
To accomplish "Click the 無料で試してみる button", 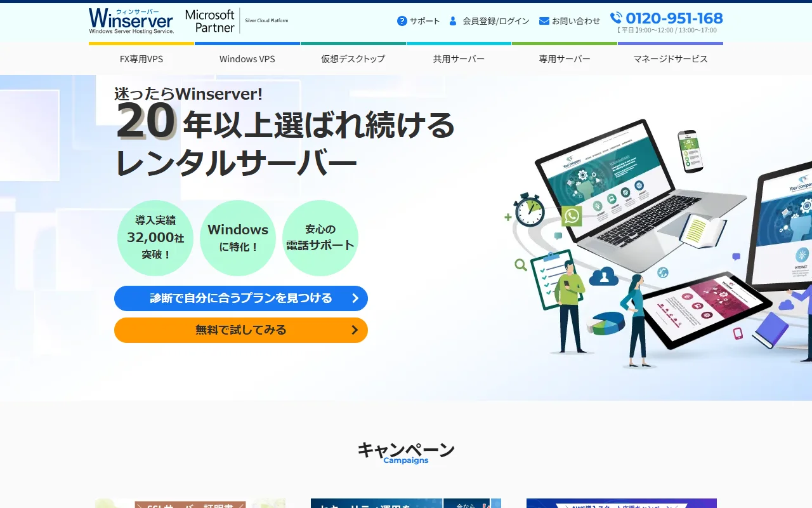I will coord(241,330).
